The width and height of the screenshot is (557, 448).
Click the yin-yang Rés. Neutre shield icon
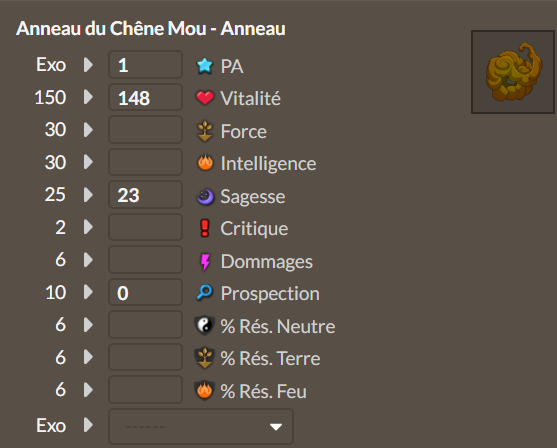point(204,325)
